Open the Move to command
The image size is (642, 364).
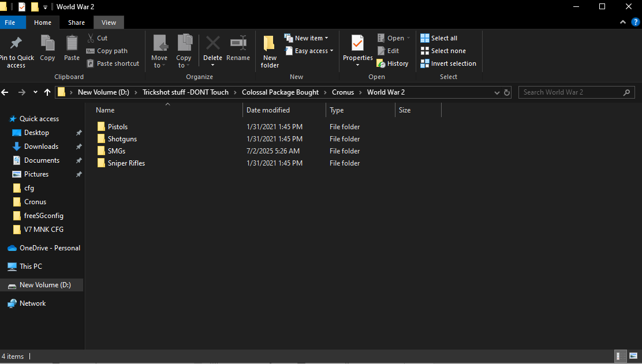(159, 51)
